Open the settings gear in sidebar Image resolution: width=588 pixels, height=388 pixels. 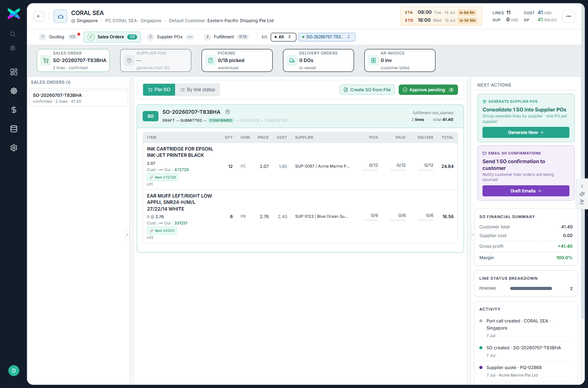point(14,148)
